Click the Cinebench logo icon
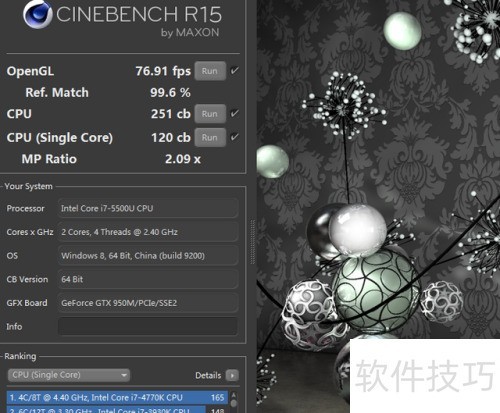500x413 pixels. [37, 14]
